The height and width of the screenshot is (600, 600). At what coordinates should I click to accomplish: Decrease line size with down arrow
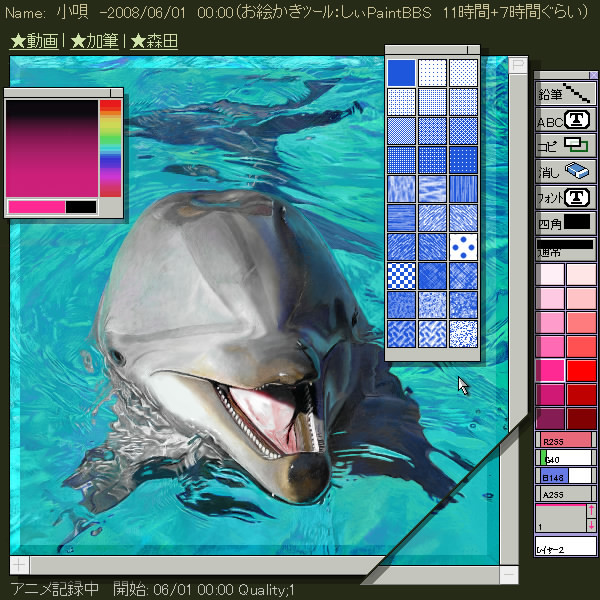click(591, 525)
